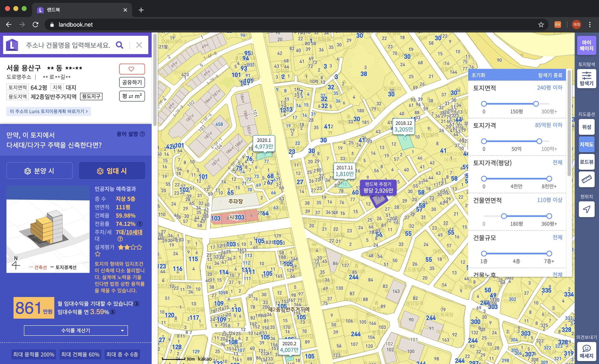Click 건물규모 slider right handle

coord(549,253)
